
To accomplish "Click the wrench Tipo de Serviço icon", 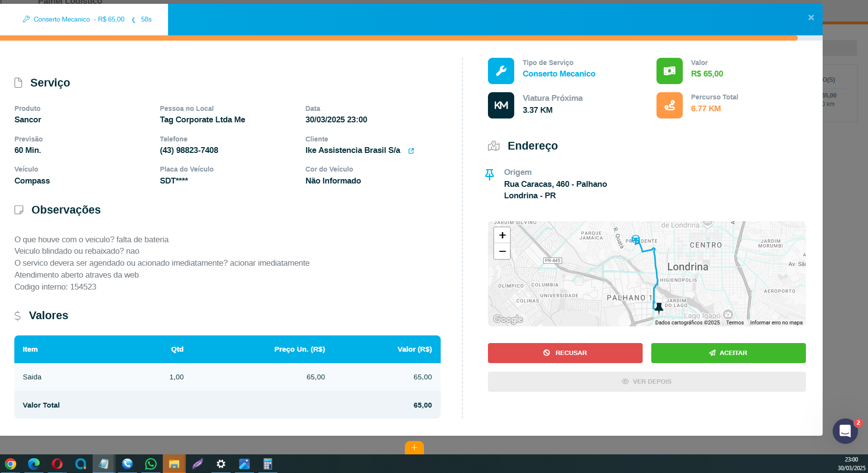I will (501, 71).
